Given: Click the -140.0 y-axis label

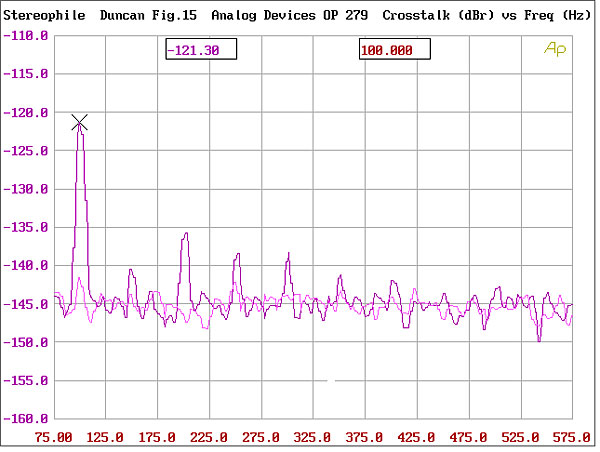Looking at the screenshot, I should [26, 265].
